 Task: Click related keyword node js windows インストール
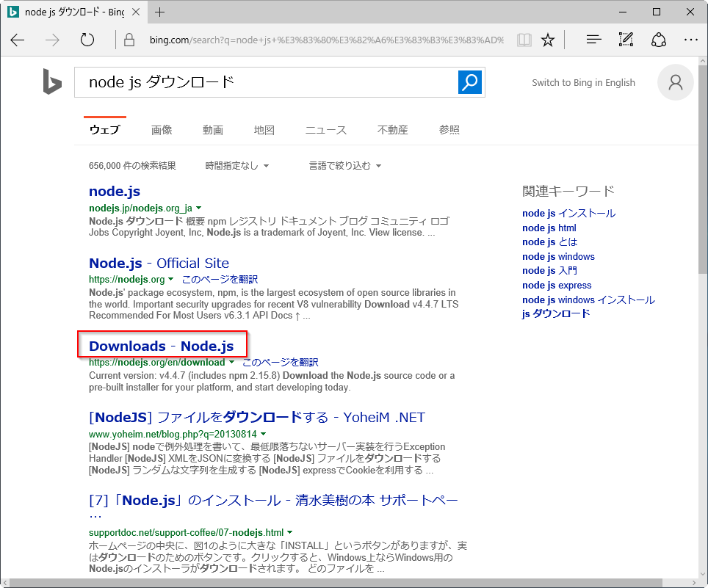pyautogui.click(x=588, y=300)
